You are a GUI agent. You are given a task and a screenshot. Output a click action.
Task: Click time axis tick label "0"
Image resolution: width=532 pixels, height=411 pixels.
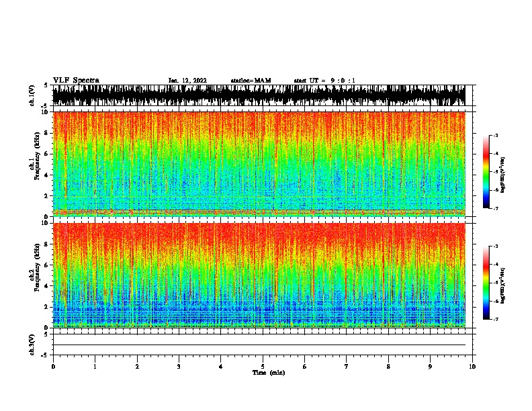point(53,367)
